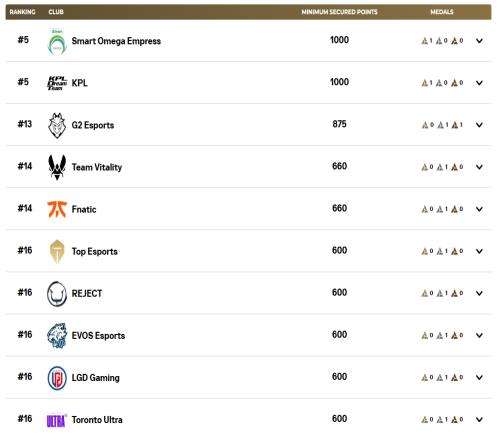Click the purple Toronto Ultra logo
The height and width of the screenshot is (440, 500).
coord(57,421)
